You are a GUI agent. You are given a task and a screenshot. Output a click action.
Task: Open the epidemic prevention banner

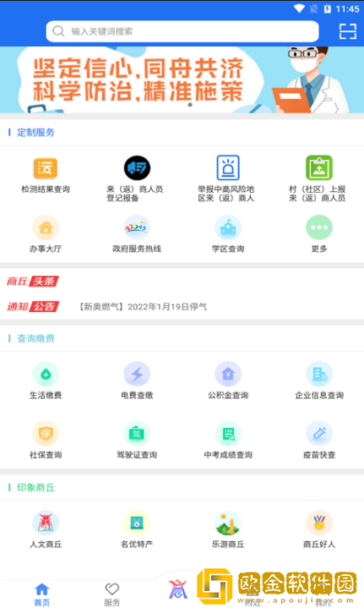tap(182, 79)
